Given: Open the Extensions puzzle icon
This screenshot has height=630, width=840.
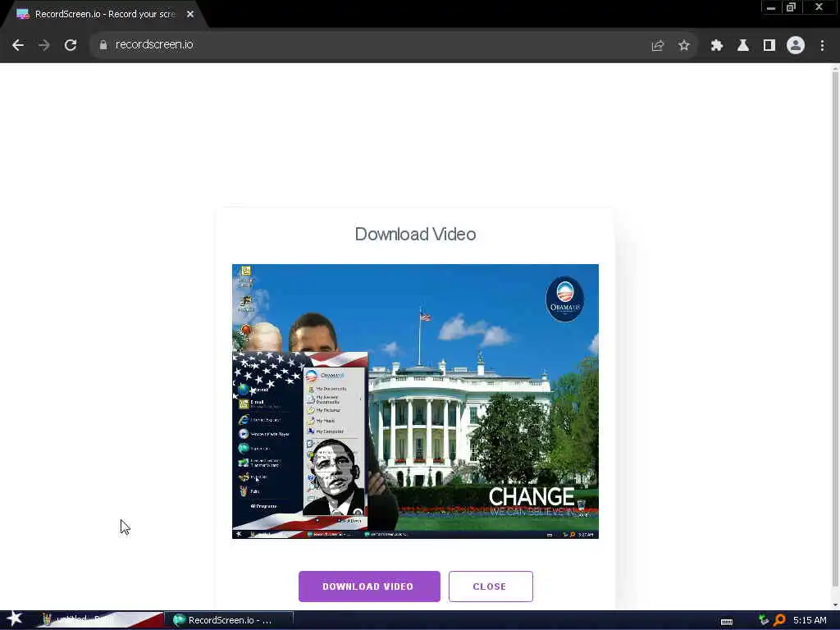Looking at the screenshot, I should click(x=717, y=46).
